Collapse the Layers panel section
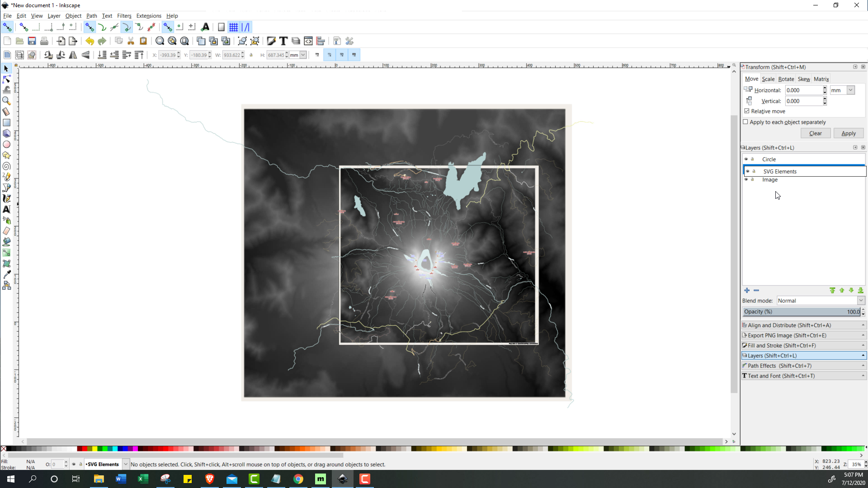This screenshot has height=488, width=868. point(863,356)
